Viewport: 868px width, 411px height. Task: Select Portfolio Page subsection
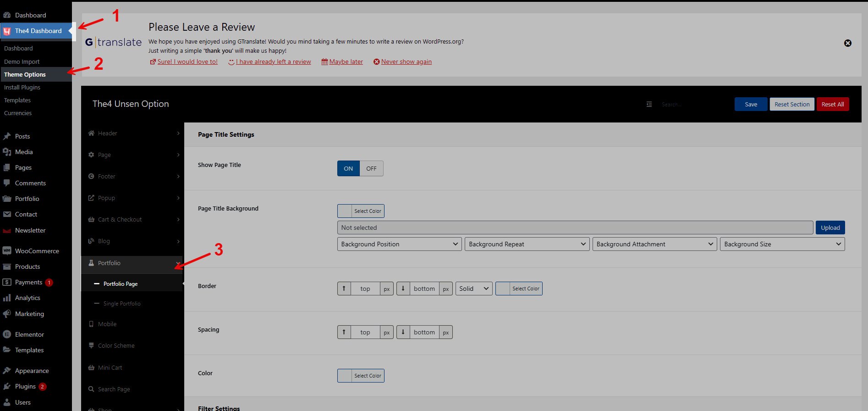click(121, 284)
